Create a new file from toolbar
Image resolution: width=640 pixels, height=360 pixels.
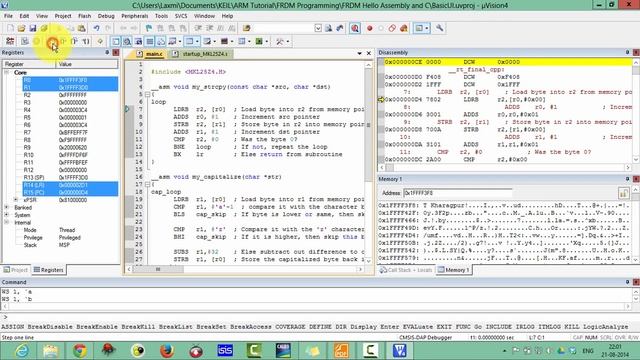pyautogui.click(x=10, y=28)
